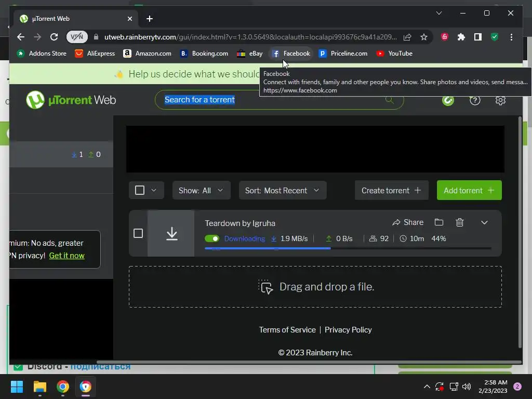Click the search magnifier icon
532x399 pixels.
(390, 100)
